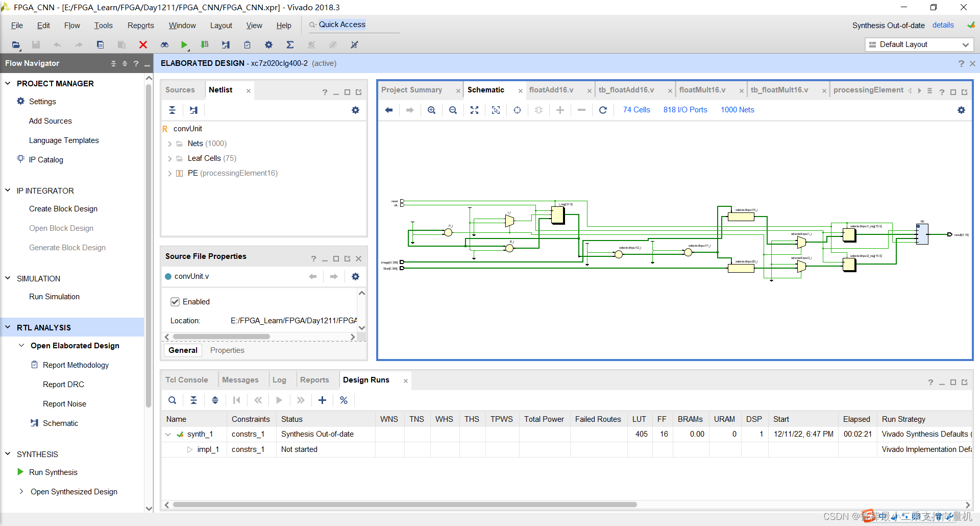Launch next step in Design Runs toolbar
The width and height of the screenshot is (980, 526).
click(x=279, y=400)
